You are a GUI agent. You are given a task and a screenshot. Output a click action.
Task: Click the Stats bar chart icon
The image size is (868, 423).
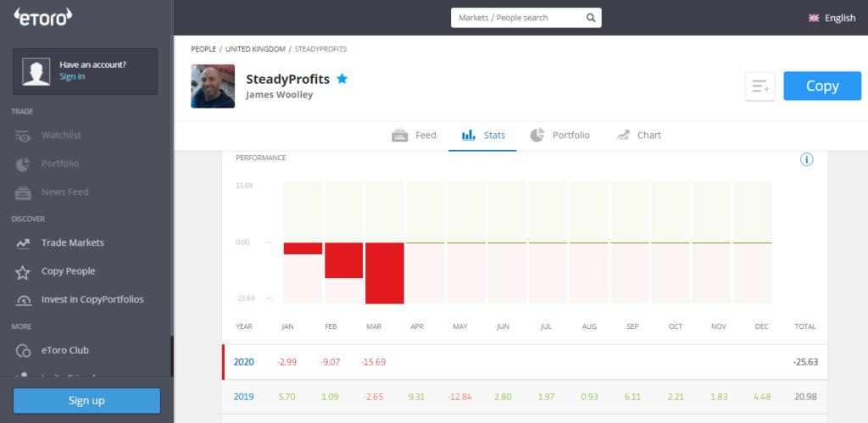(468, 135)
